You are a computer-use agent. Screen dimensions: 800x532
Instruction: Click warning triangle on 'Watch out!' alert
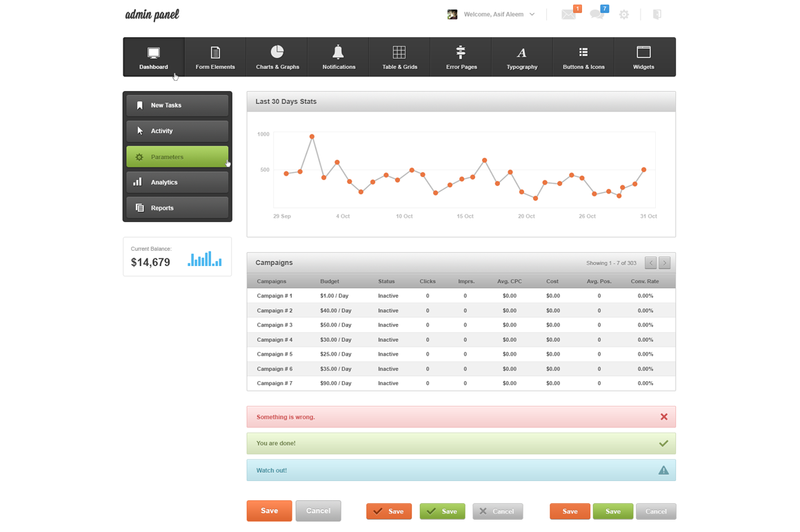coord(663,471)
